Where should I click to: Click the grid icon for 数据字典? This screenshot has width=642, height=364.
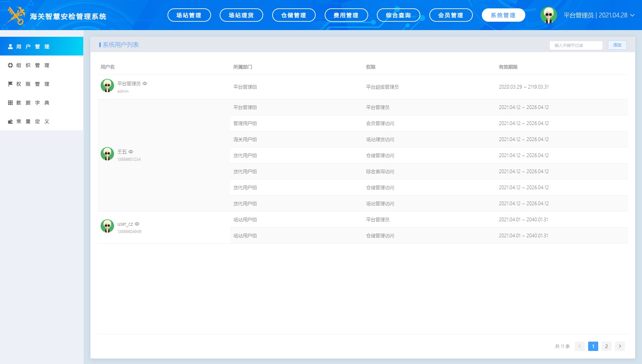pyautogui.click(x=10, y=103)
